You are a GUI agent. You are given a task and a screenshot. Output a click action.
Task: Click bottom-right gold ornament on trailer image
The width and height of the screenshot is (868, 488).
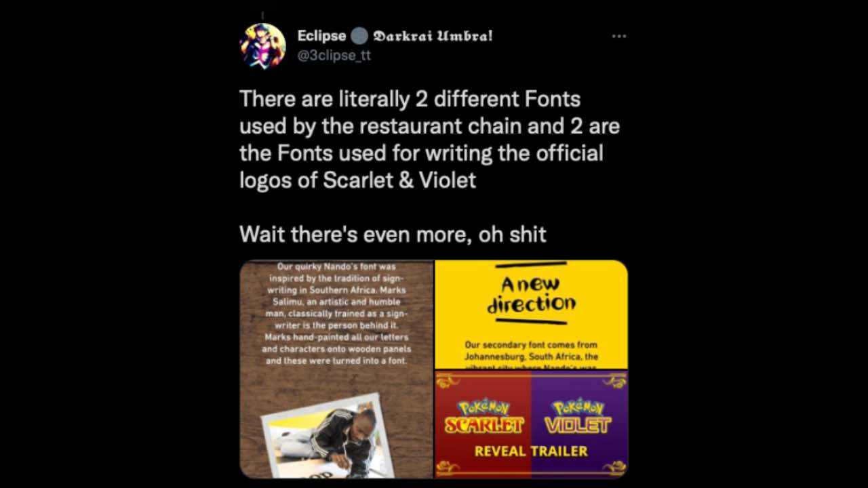(x=614, y=468)
